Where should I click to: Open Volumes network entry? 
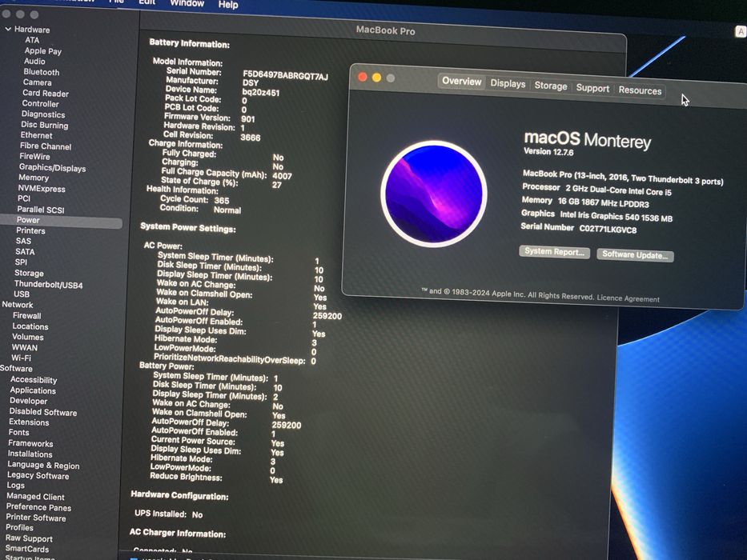pyautogui.click(x=28, y=337)
